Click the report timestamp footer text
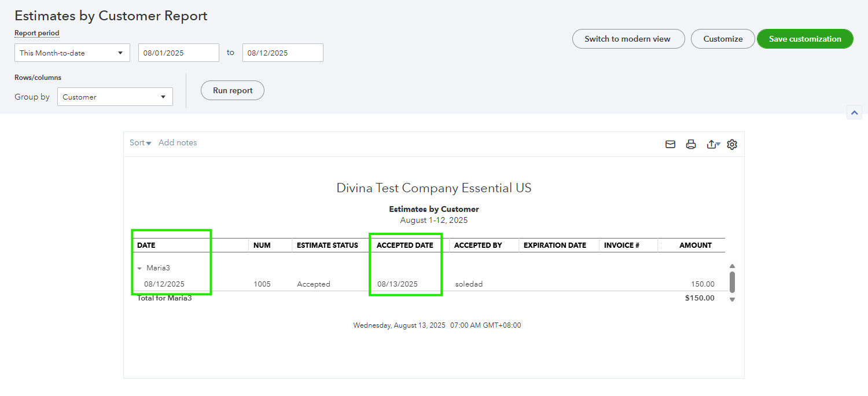The height and width of the screenshot is (396, 868). (437, 325)
